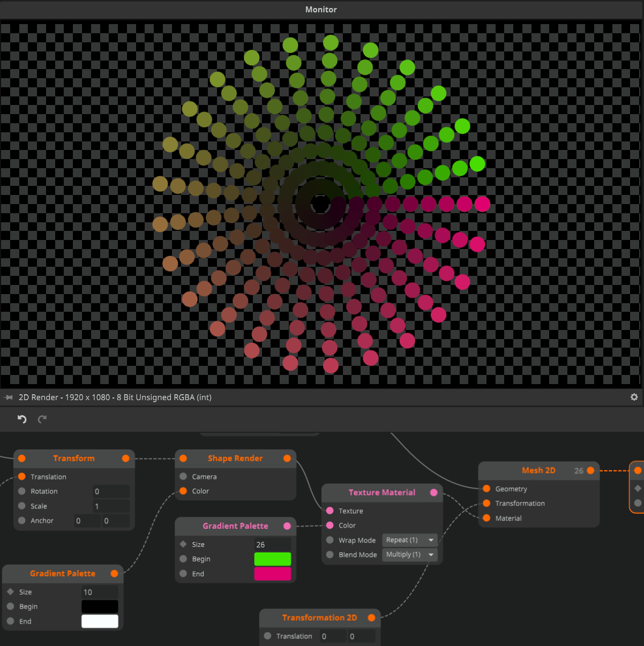Click the redo arrow icon

coord(42,419)
